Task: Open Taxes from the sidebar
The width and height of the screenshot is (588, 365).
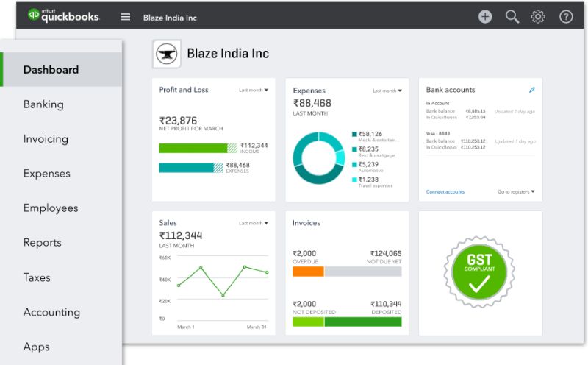Action: (37, 277)
